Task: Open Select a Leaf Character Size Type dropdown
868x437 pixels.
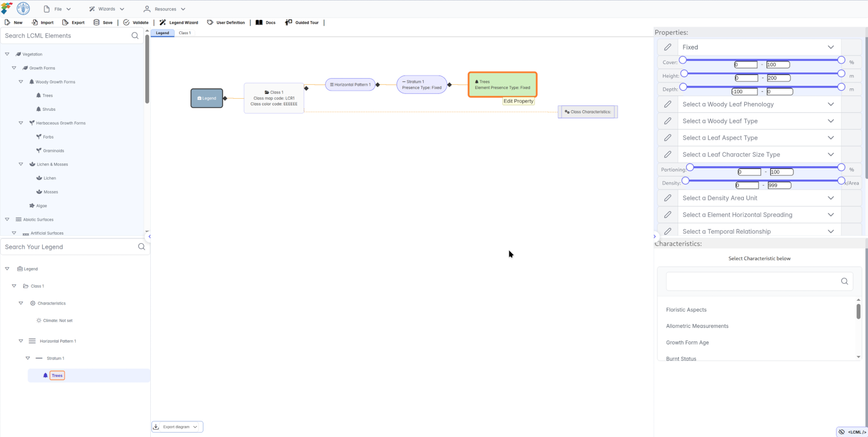Action: tap(759, 155)
